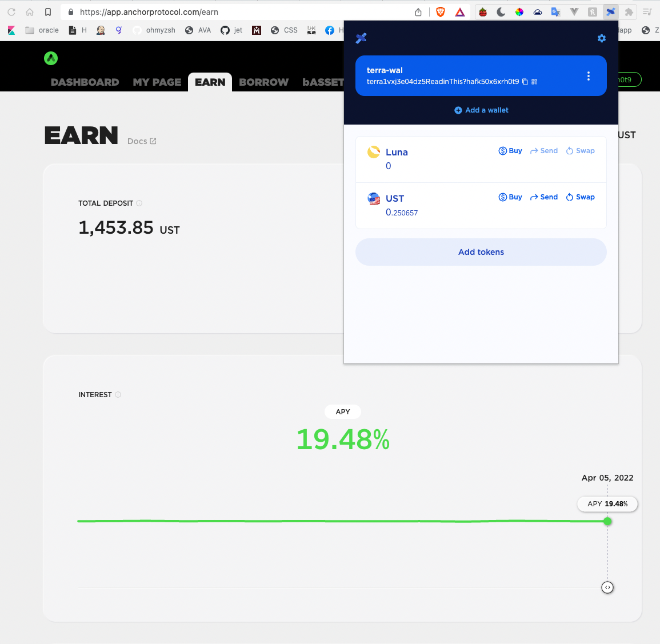The height and width of the screenshot is (644, 660).
Task: Open the Docs external link
Action: click(142, 141)
